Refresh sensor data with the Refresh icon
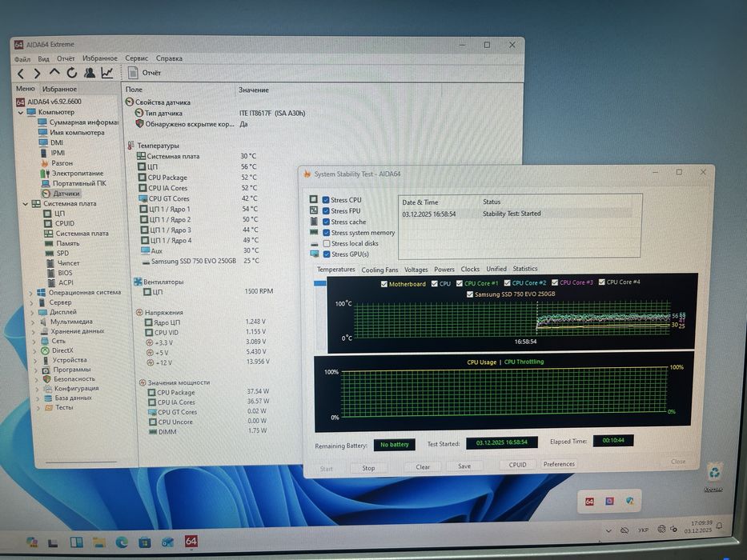The height and width of the screenshot is (560, 747). 71,72
